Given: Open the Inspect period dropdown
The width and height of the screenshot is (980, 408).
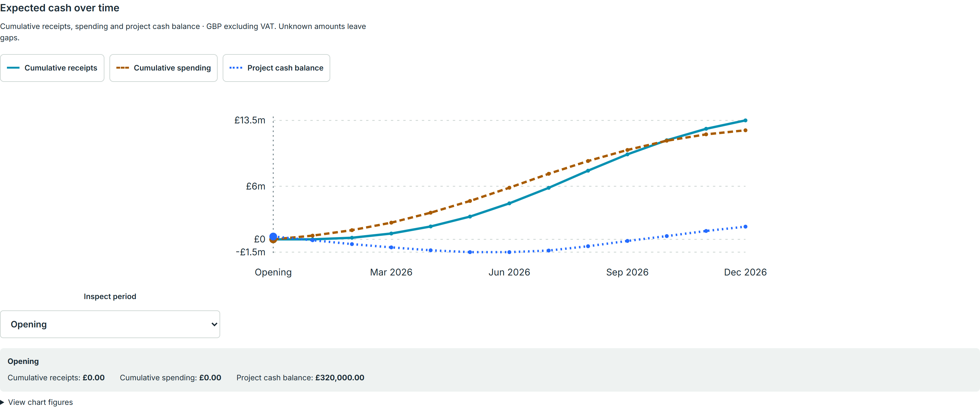Looking at the screenshot, I should point(110,324).
